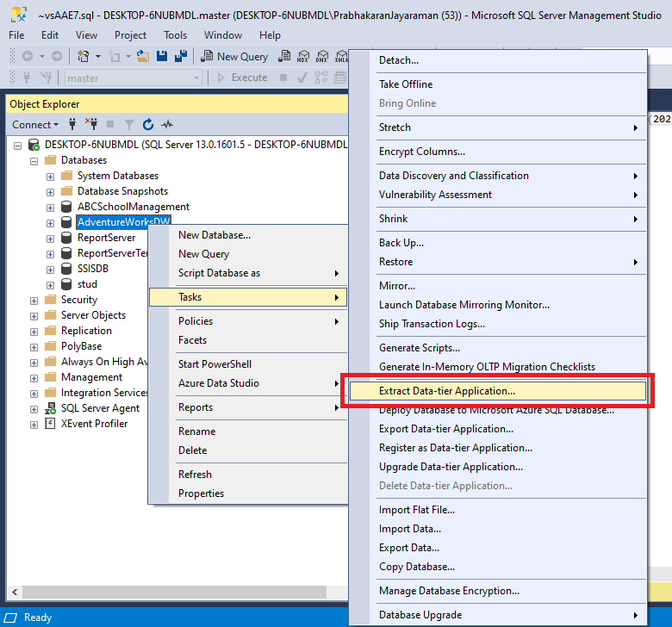Select the ReportServer database row
The image size is (672, 627).
pyautogui.click(x=106, y=238)
